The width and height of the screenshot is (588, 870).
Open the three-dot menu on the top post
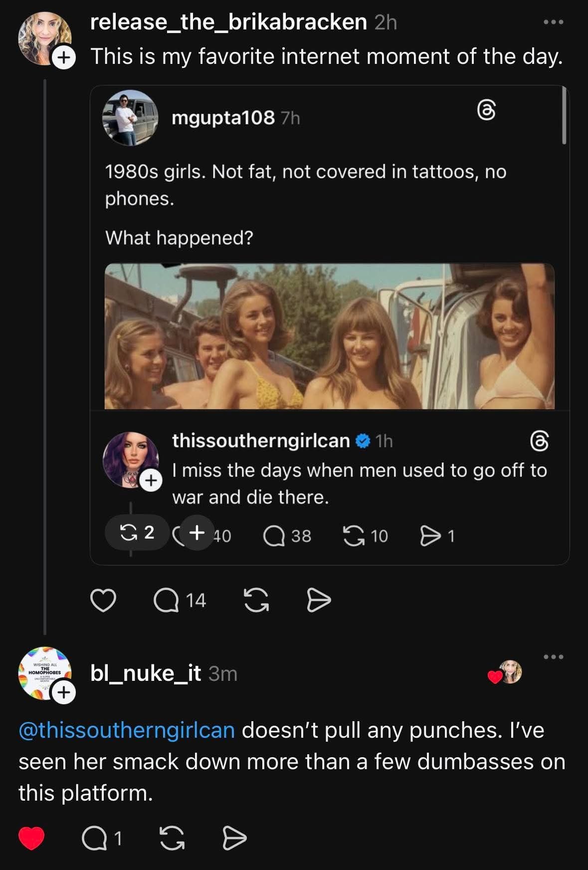[x=554, y=22]
